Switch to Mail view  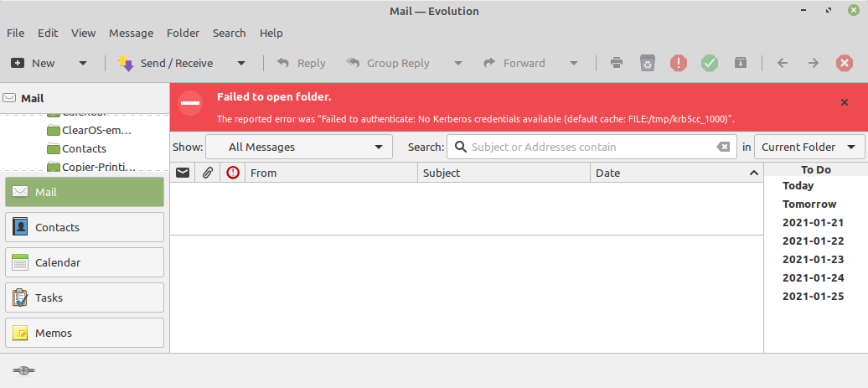85,192
